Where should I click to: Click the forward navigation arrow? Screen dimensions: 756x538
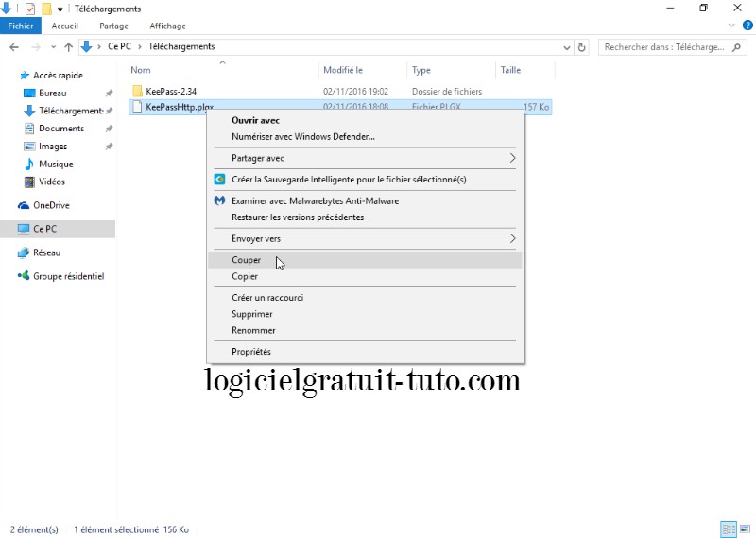(x=36, y=47)
